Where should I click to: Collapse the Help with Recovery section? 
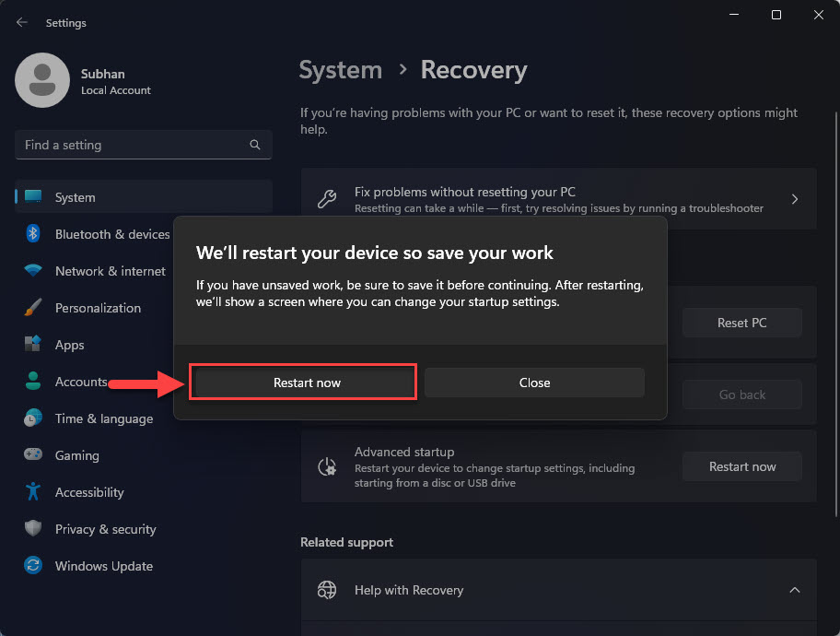tap(794, 590)
